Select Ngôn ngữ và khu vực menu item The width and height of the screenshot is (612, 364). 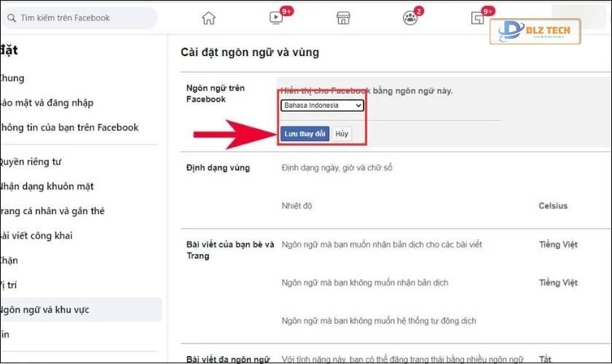coord(81,310)
